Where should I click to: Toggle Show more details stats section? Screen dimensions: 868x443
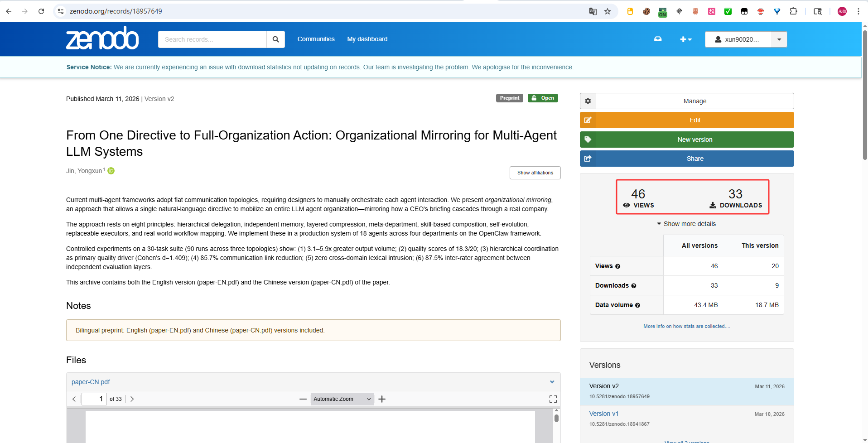coord(686,224)
